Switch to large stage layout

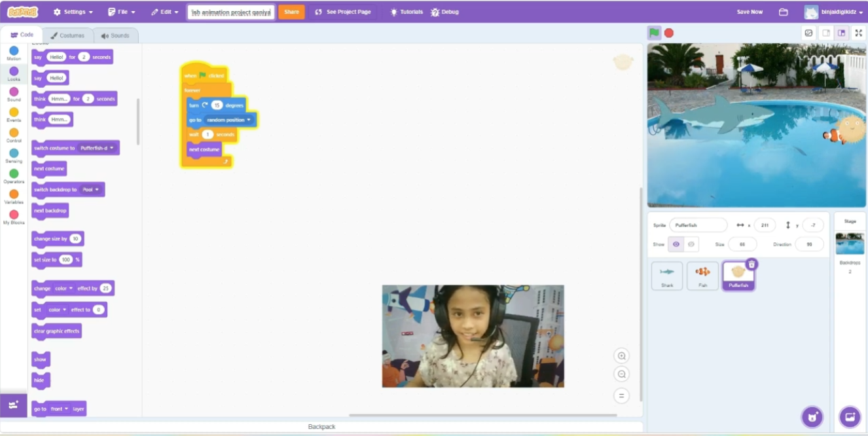(841, 33)
